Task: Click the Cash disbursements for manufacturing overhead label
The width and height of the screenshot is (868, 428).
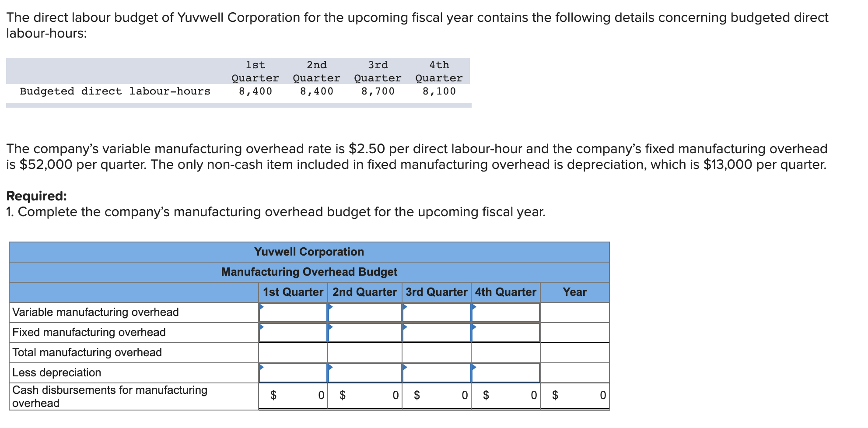Action: [x=109, y=396]
